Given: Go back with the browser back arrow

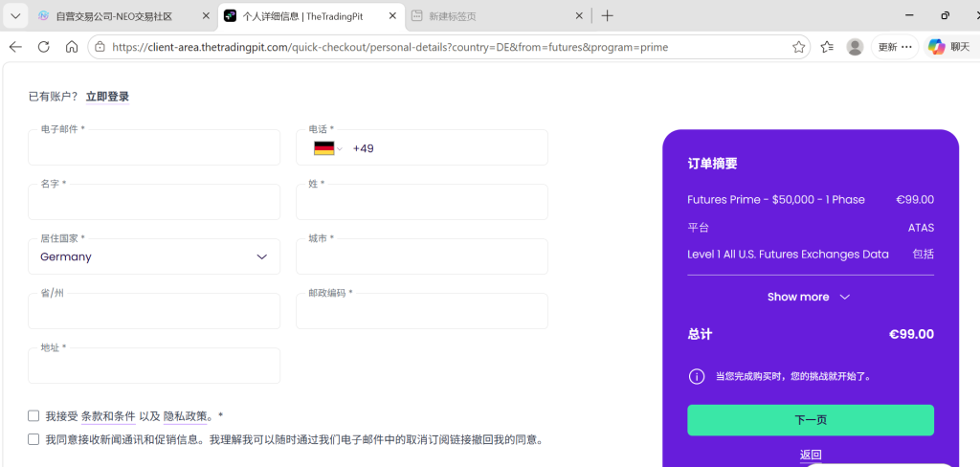Looking at the screenshot, I should pyautogui.click(x=15, y=47).
